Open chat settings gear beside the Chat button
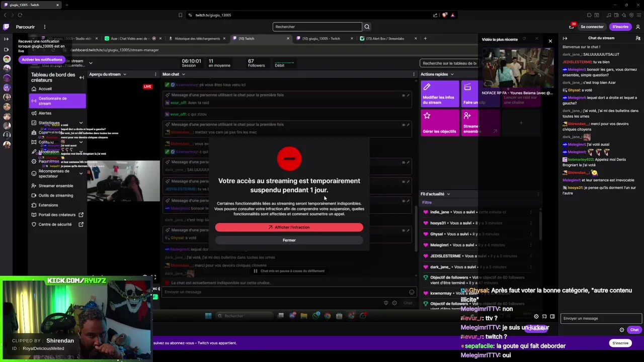Image resolution: width=644 pixels, height=362 pixels. 622,330
